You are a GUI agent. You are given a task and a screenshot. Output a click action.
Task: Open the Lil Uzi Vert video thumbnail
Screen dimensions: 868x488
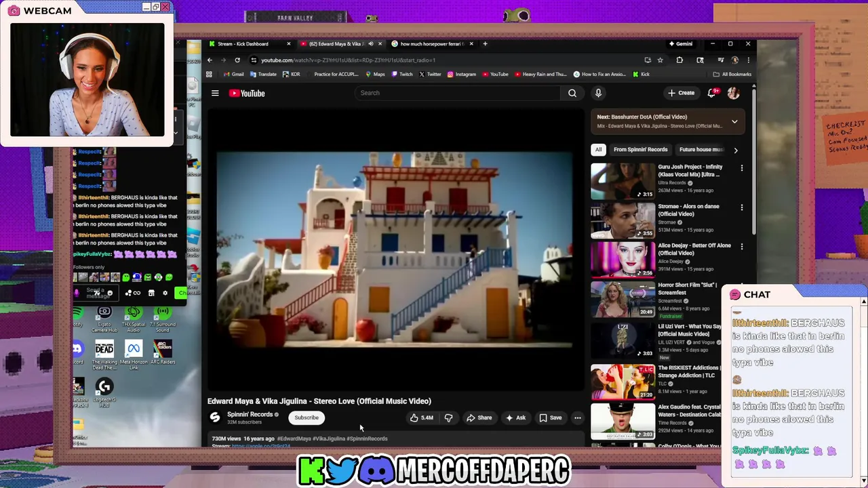pos(623,340)
